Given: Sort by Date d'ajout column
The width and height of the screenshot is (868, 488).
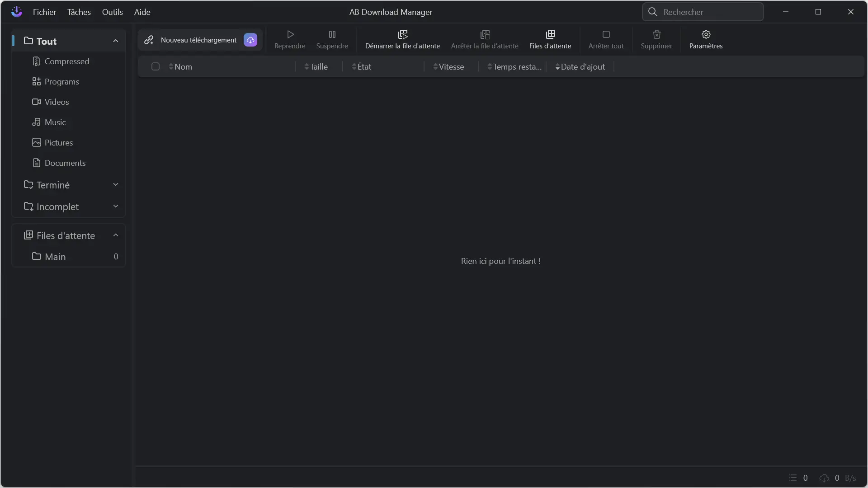Looking at the screenshot, I should coord(580,67).
